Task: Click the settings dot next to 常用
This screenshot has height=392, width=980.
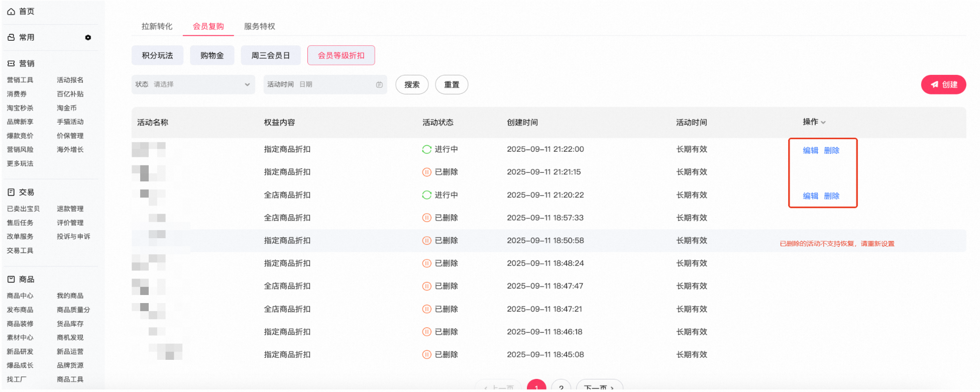Action: (x=88, y=38)
